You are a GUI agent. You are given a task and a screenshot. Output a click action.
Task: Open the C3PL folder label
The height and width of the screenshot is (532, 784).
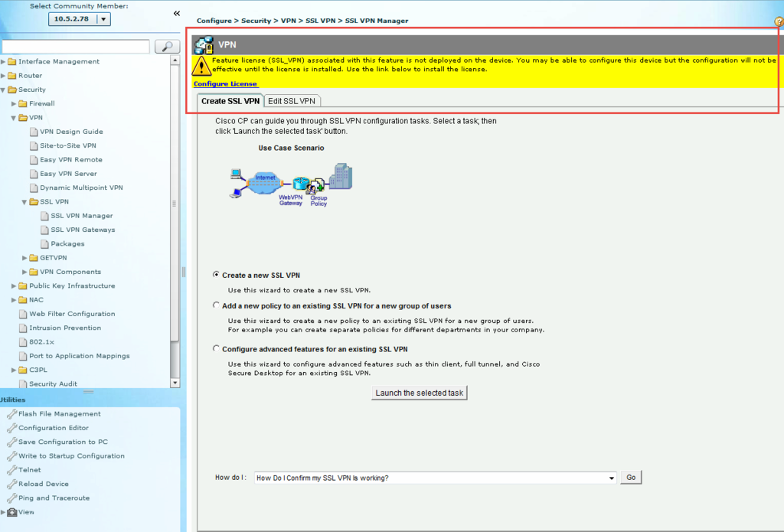click(38, 370)
